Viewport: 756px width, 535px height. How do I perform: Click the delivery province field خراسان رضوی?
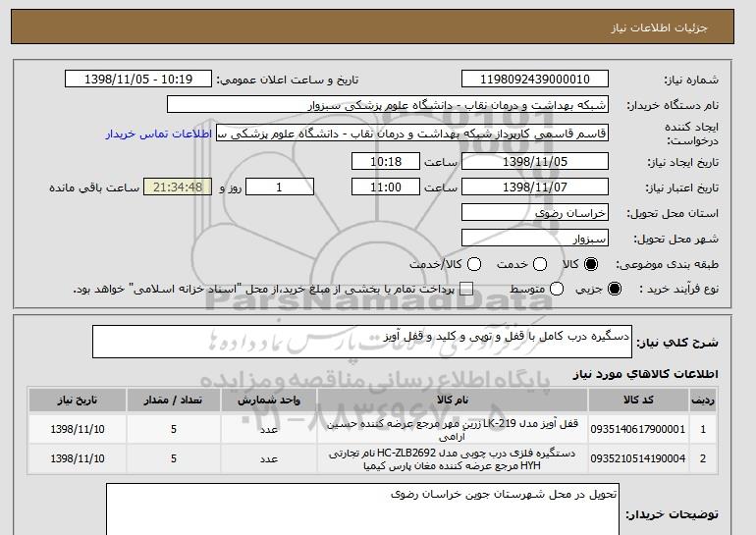coord(535,213)
